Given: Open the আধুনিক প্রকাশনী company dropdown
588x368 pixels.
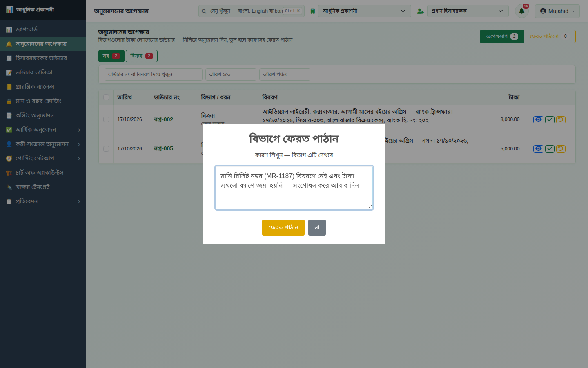Looking at the screenshot, I should click(x=364, y=11).
